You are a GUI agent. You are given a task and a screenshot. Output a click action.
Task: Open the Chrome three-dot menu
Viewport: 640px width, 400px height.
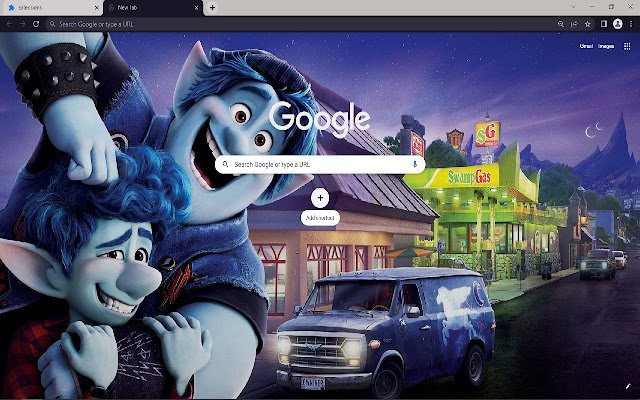[x=631, y=24]
